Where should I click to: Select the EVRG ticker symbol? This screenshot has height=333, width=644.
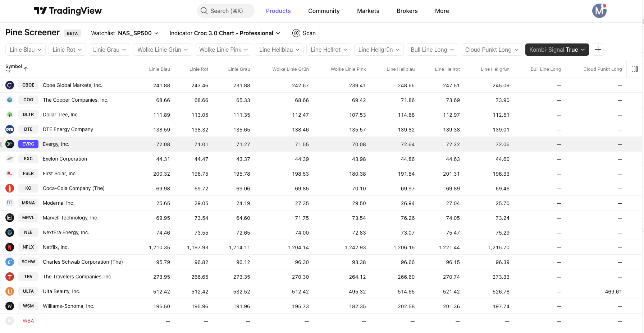click(x=28, y=144)
